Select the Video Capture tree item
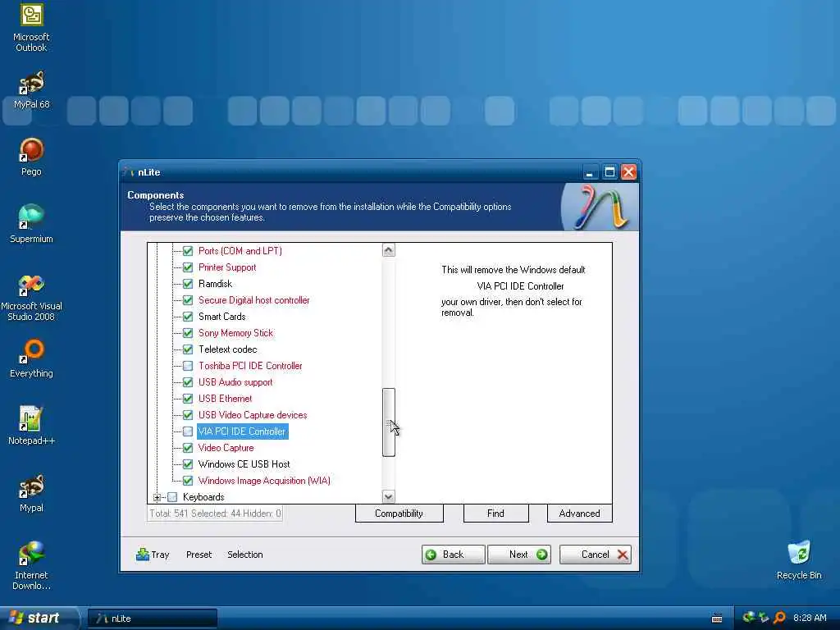This screenshot has height=630, width=840. pos(226,448)
